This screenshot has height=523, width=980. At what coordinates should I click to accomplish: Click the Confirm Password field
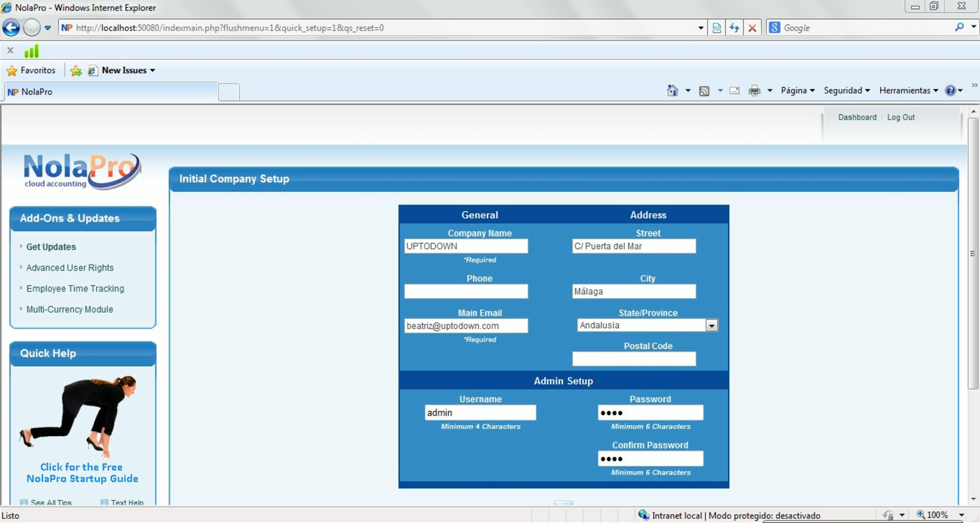(x=651, y=459)
